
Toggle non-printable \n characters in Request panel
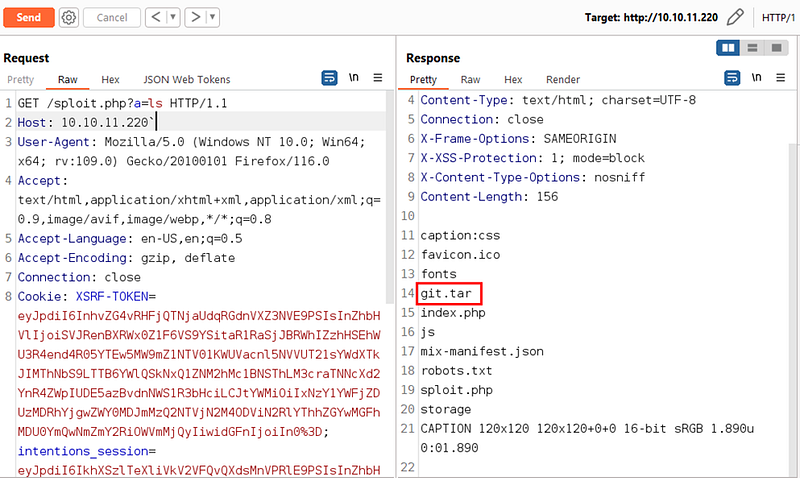coord(354,78)
